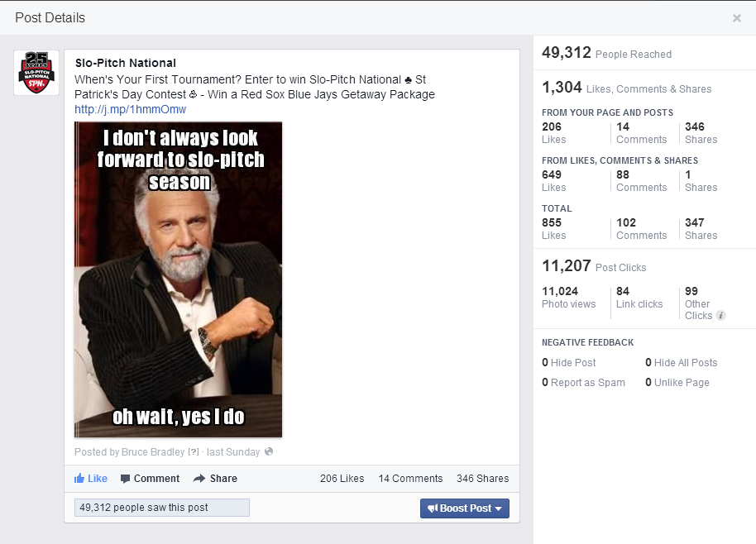Image resolution: width=756 pixels, height=544 pixels.
Task: Close the Post Details dialog
Action: pos(736,18)
